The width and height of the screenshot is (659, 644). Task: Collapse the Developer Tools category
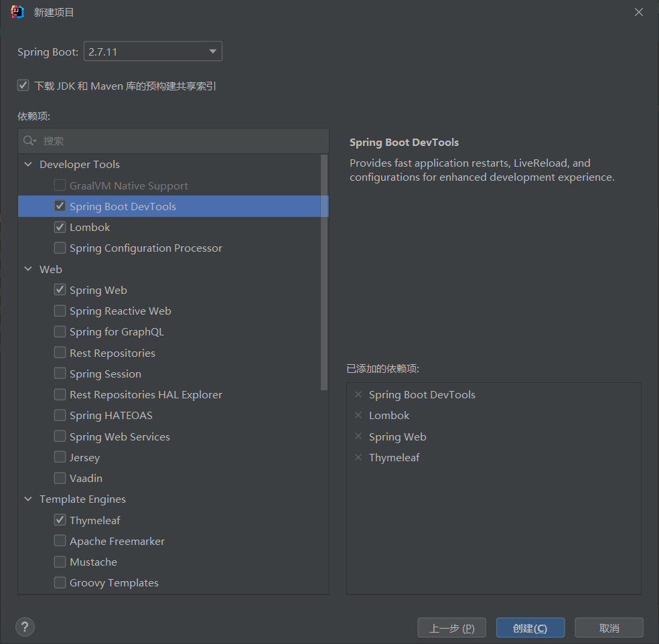(28, 164)
